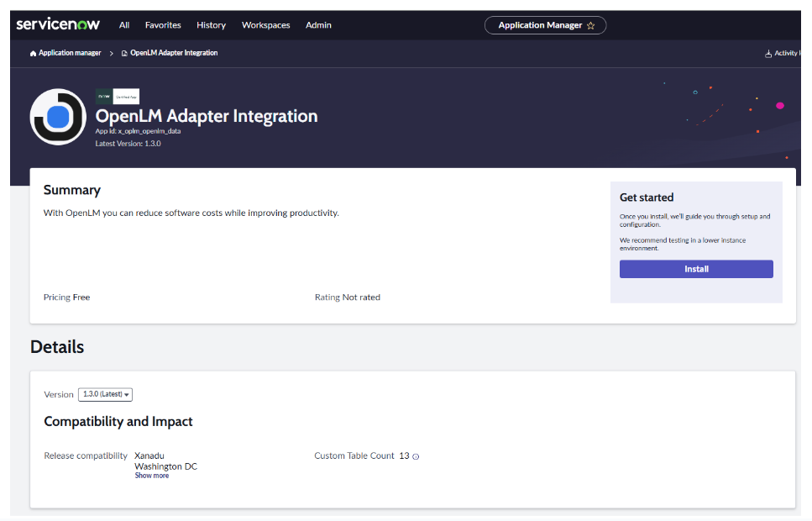The image size is (812, 521).
Task: Click the Application Manager pill
Action: (x=545, y=25)
